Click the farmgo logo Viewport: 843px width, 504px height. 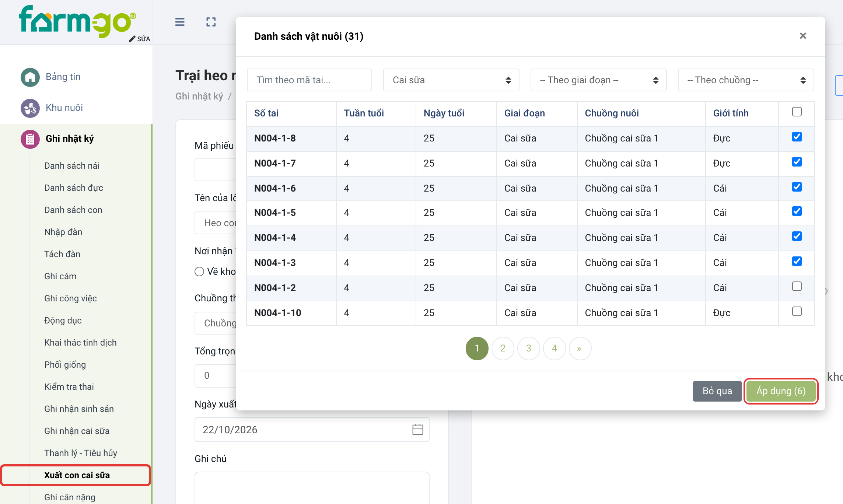(x=78, y=21)
